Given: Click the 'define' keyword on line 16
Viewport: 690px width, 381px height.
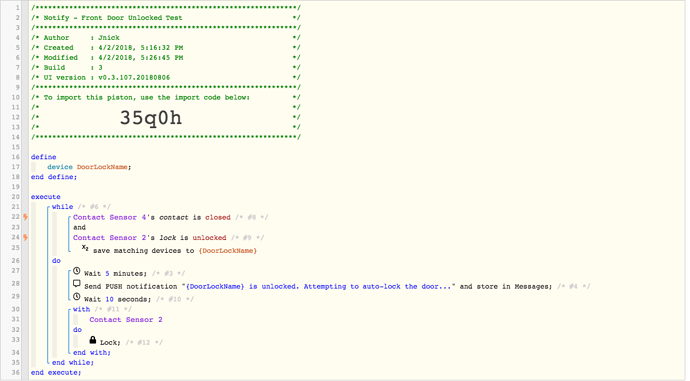Looking at the screenshot, I should click(44, 157).
